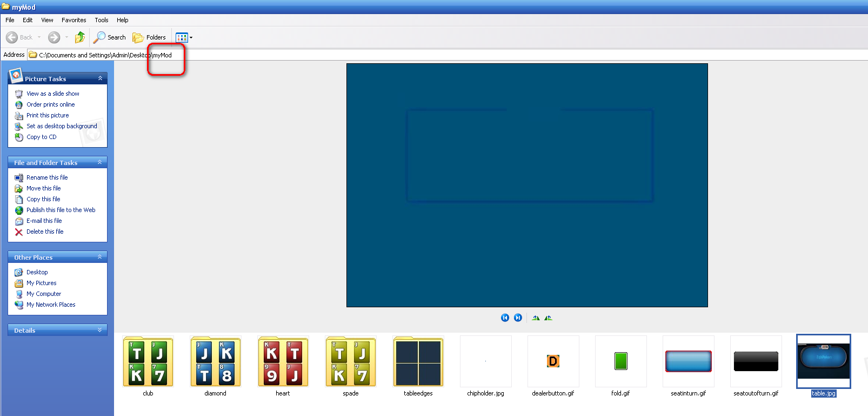Click the Next Image button
The height and width of the screenshot is (416, 868).
click(x=518, y=318)
